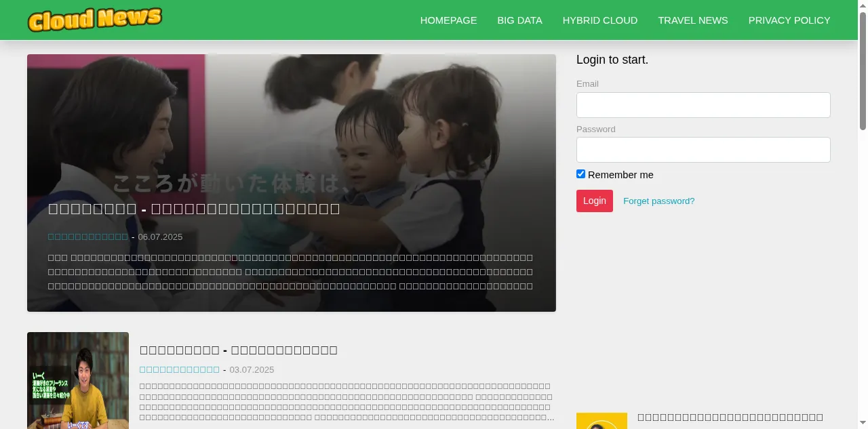The image size is (868, 429).
Task: Uncheck the Remember me checkbox
Action: [580, 174]
